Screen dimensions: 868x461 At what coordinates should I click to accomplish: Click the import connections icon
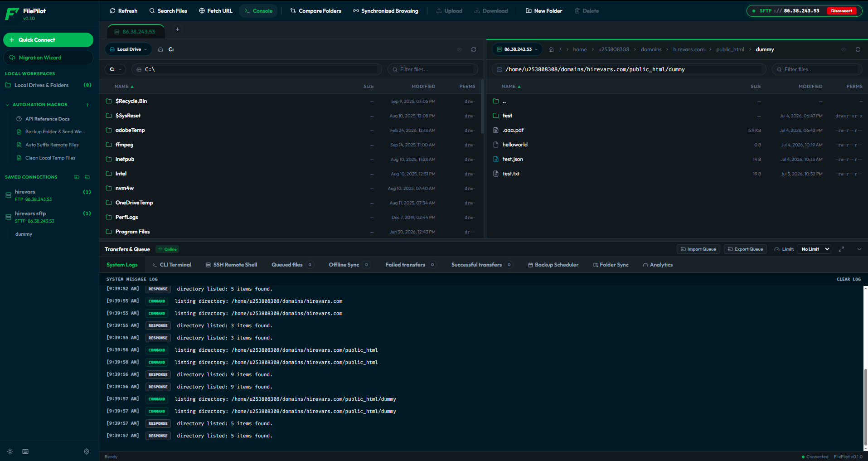pyautogui.click(x=77, y=177)
